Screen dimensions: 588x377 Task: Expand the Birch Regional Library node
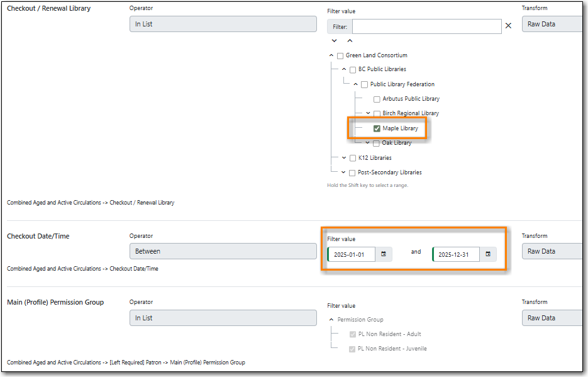(x=368, y=113)
